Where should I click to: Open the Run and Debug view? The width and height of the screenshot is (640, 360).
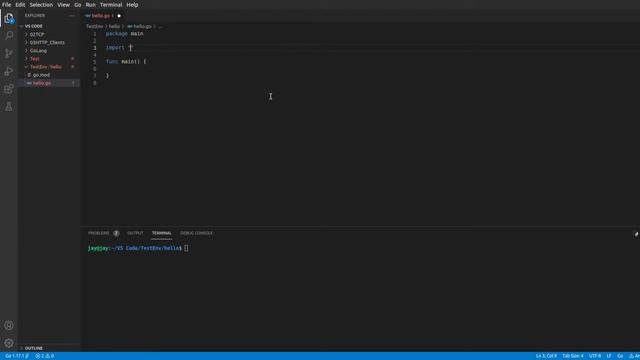(x=9, y=71)
